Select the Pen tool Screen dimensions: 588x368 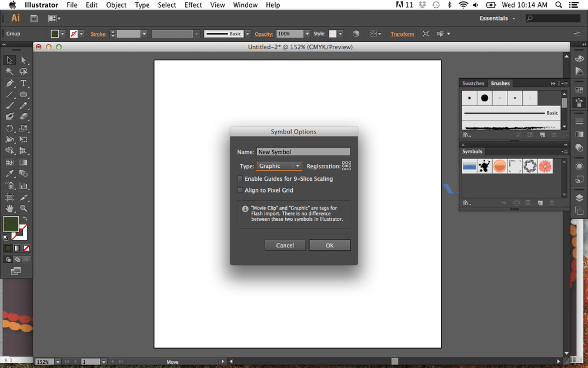point(9,83)
